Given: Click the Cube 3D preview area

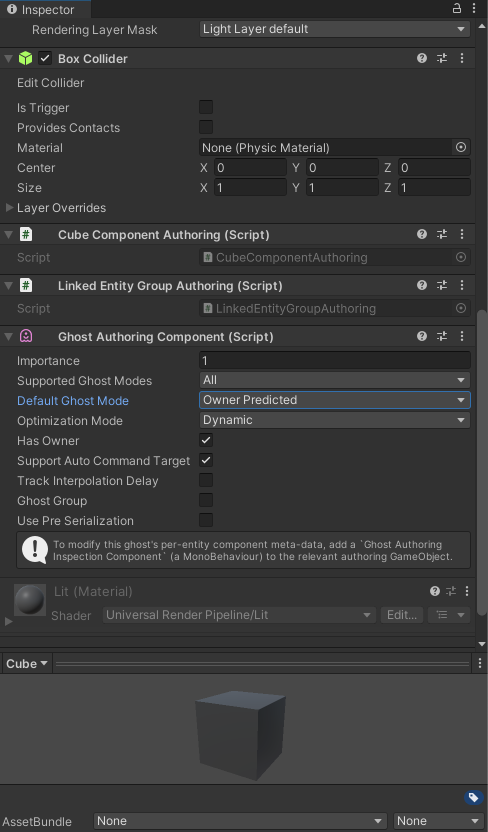Looking at the screenshot, I should (x=241, y=730).
